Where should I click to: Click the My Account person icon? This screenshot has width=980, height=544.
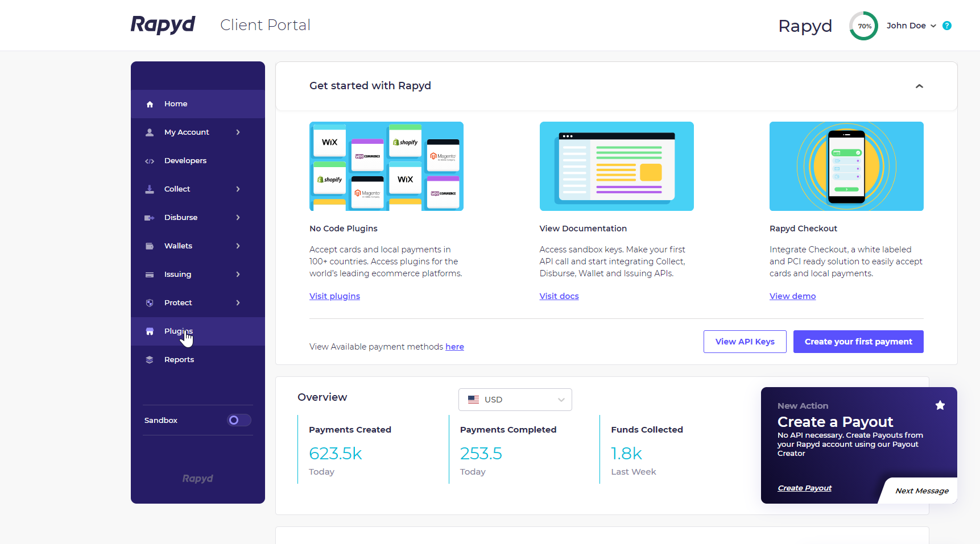[x=150, y=132]
